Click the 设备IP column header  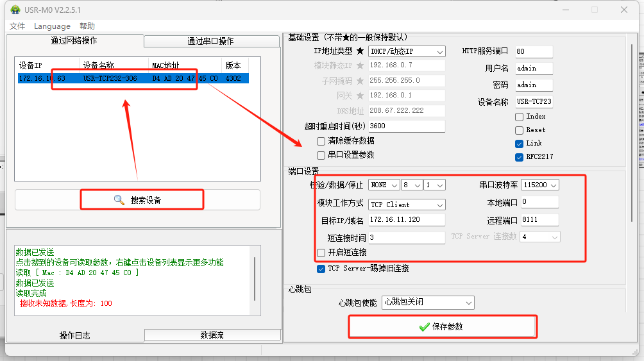tap(47, 65)
